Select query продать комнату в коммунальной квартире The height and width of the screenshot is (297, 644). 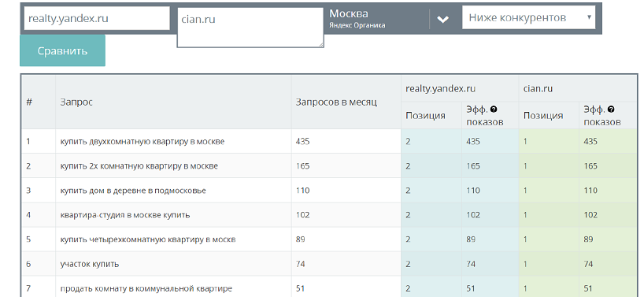click(146, 289)
